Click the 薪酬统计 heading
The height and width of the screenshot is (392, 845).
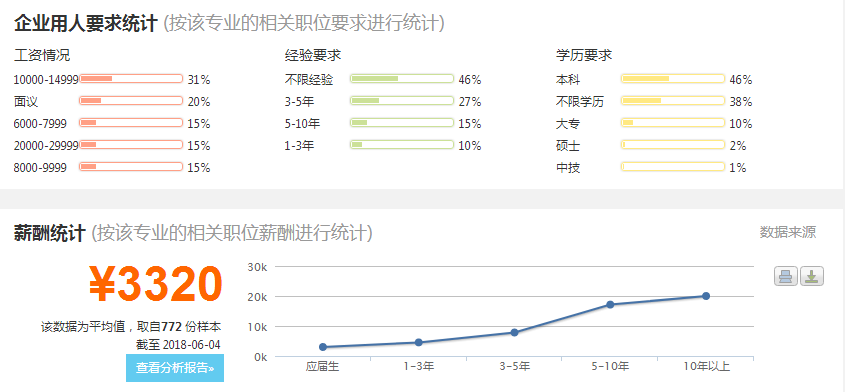click(x=50, y=233)
